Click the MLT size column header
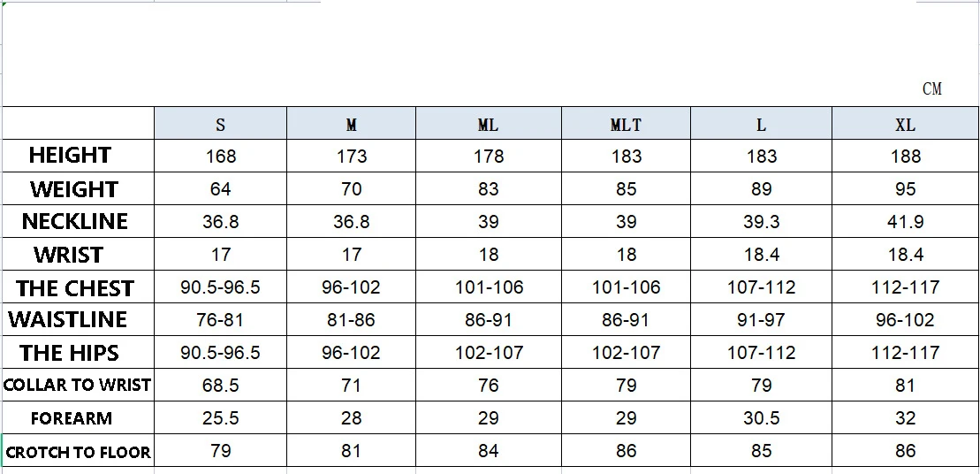Viewport: 980px width, 474px height. pos(626,125)
